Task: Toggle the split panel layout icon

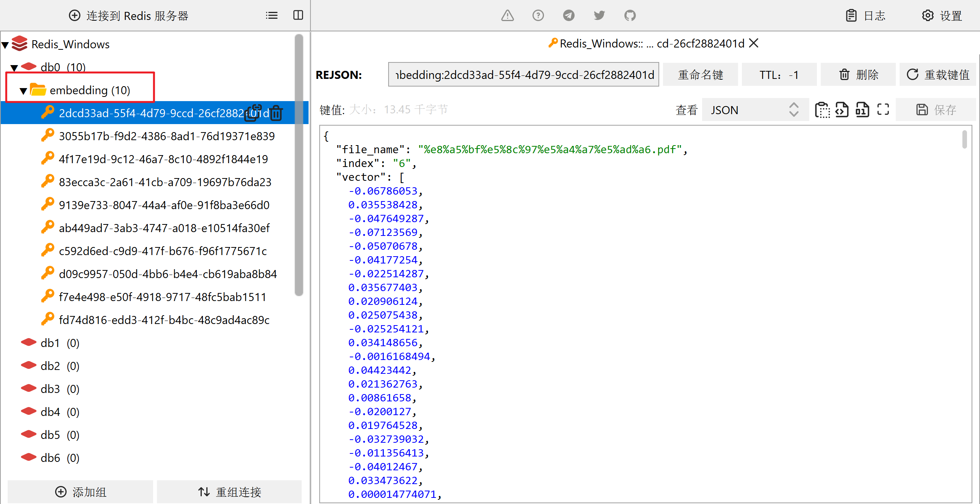Action: click(298, 15)
